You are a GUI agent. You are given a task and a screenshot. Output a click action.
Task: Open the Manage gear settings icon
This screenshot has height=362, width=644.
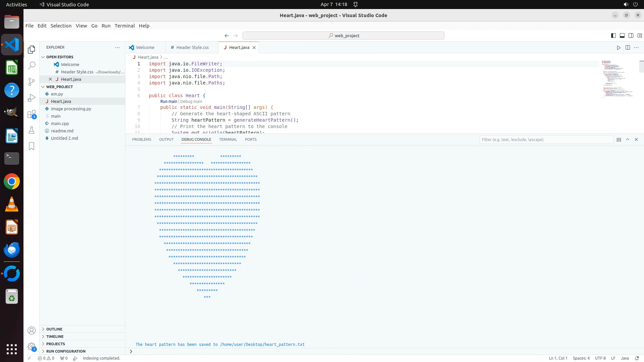coord(32,347)
